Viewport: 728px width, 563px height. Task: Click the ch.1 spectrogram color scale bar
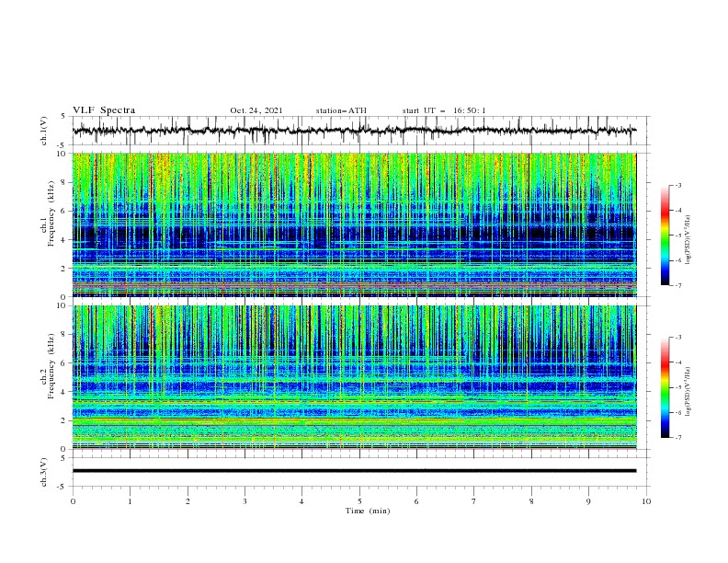click(x=665, y=236)
